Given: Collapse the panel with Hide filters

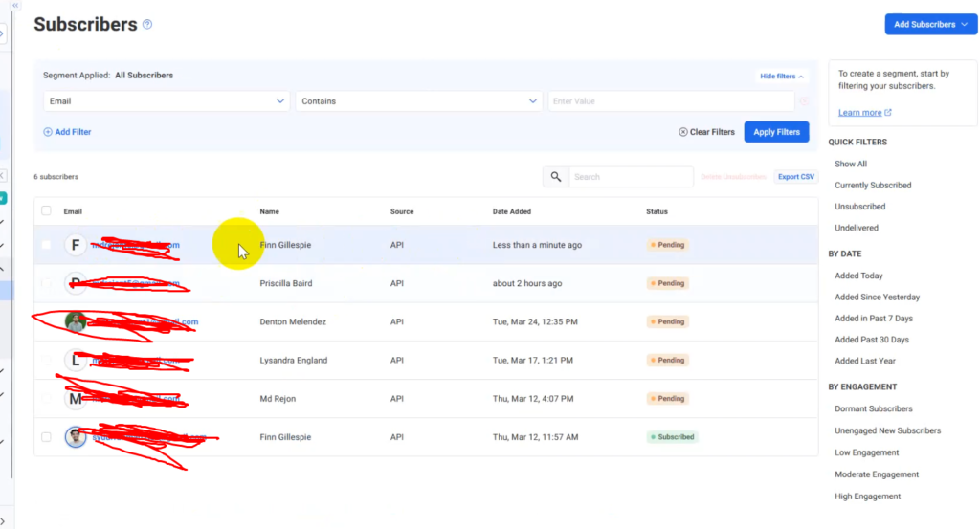Looking at the screenshot, I should click(782, 77).
